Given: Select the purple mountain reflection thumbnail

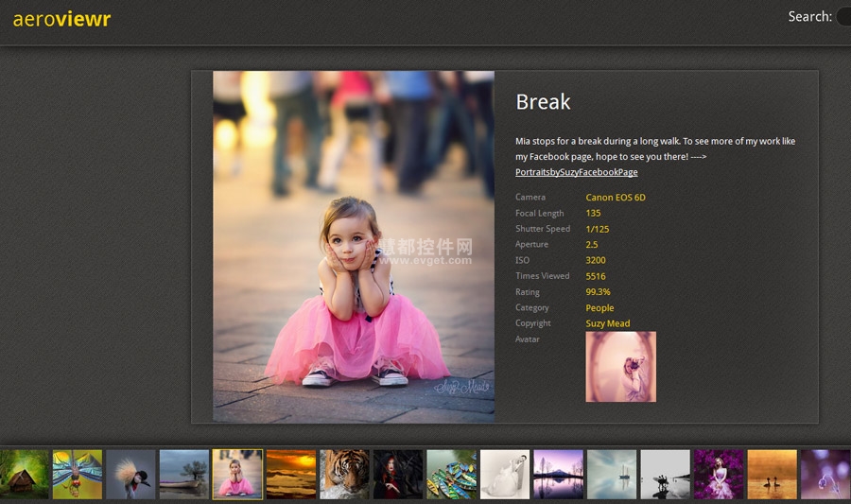Looking at the screenshot, I should [558, 474].
